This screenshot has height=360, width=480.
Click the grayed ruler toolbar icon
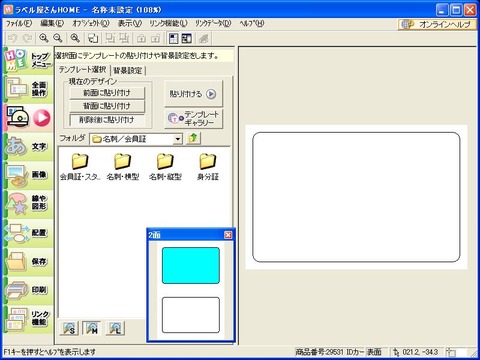click(x=204, y=38)
